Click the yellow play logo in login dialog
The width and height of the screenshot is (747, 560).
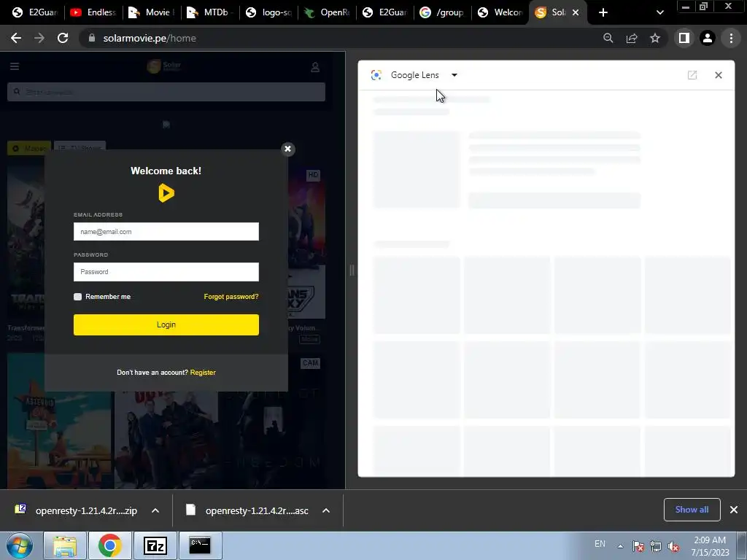166,192
